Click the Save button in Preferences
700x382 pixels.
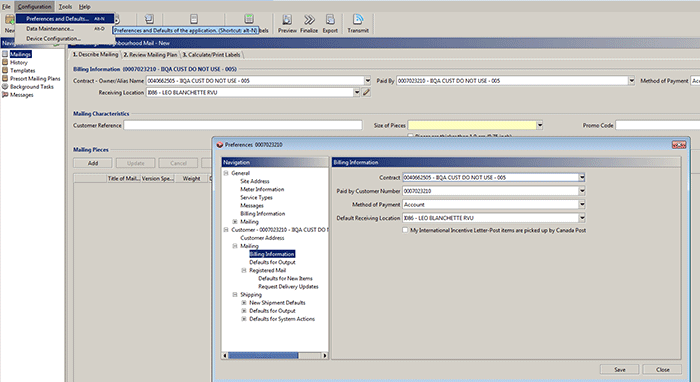[620, 370]
